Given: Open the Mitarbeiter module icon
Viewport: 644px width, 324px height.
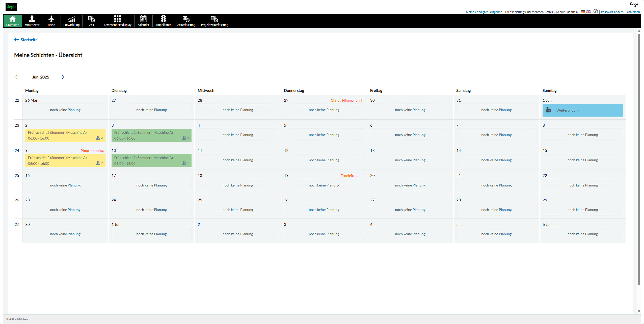Looking at the screenshot, I should click(x=32, y=19).
